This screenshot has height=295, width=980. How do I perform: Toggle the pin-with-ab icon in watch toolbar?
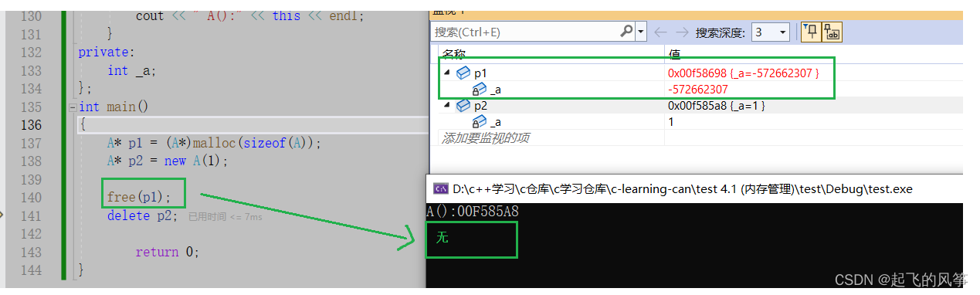pos(832,32)
